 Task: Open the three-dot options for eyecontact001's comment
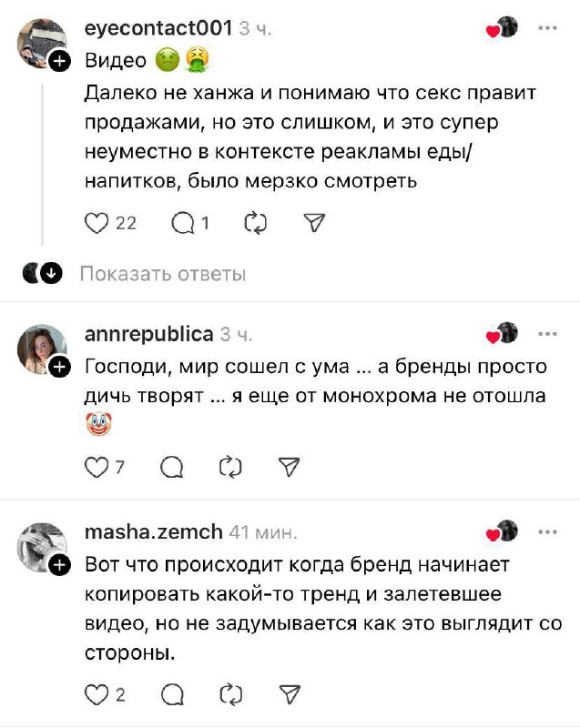[547, 28]
